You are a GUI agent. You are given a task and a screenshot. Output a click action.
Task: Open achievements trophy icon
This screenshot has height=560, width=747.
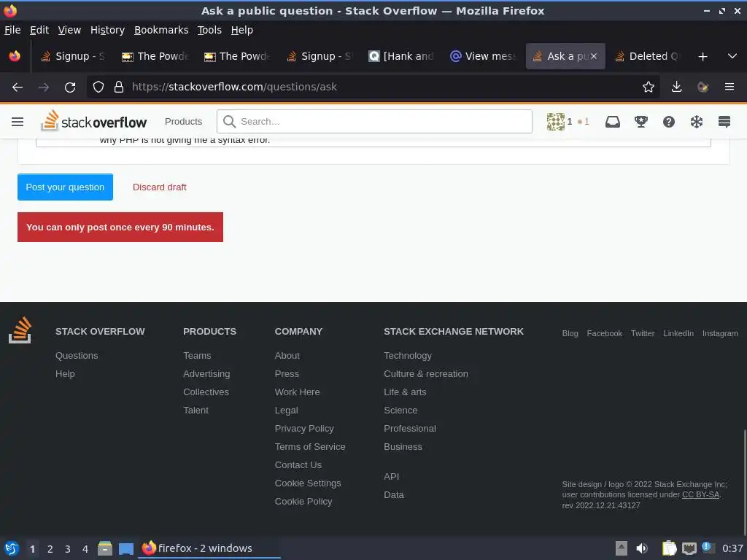click(640, 122)
